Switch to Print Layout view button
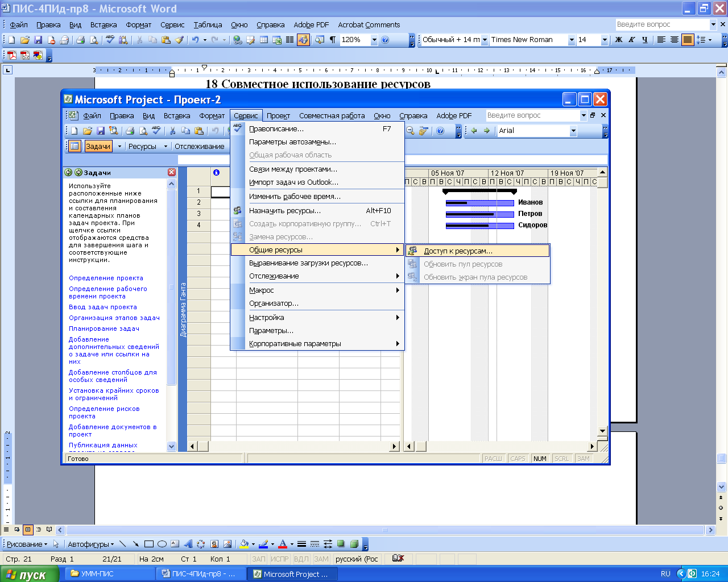Image resolution: width=728 pixels, height=582 pixels. coord(28,530)
